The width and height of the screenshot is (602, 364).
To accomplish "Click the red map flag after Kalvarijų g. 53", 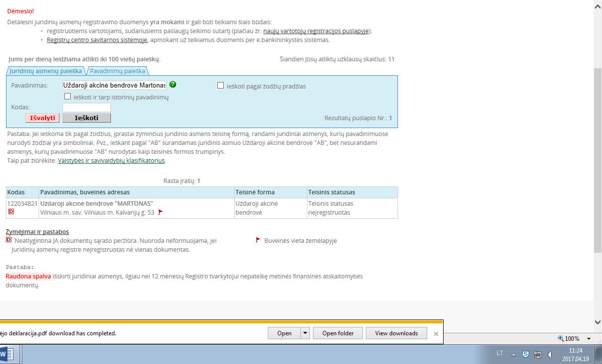I will pos(160,212).
